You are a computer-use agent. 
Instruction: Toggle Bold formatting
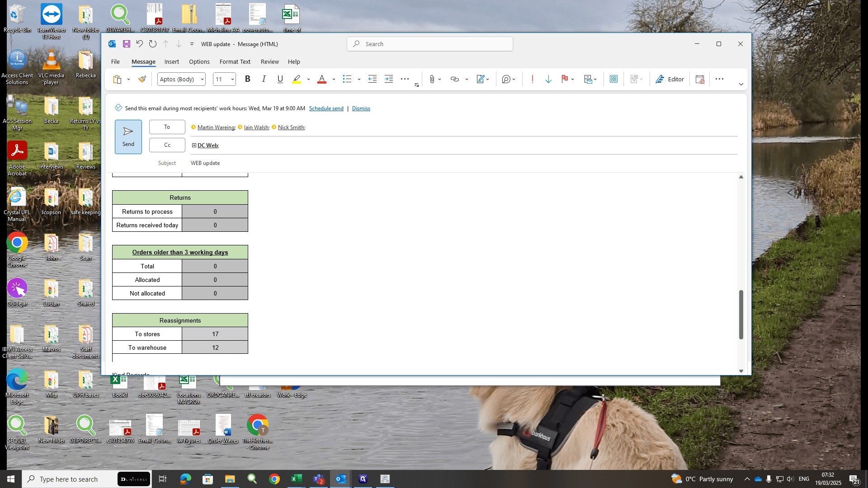[248, 79]
